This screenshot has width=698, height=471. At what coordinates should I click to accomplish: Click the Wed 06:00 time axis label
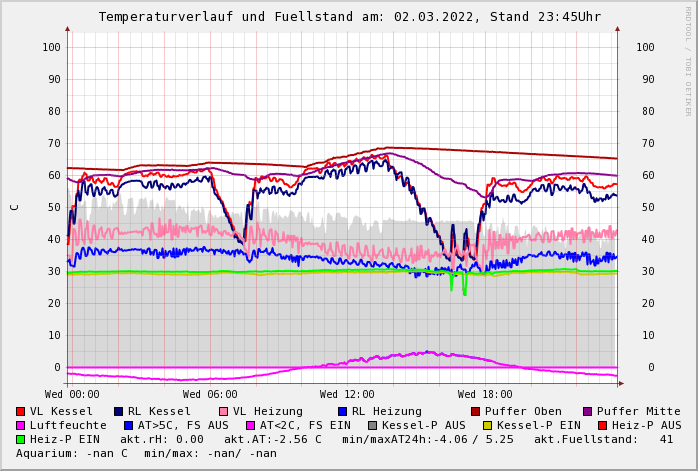[x=210, y=394]
